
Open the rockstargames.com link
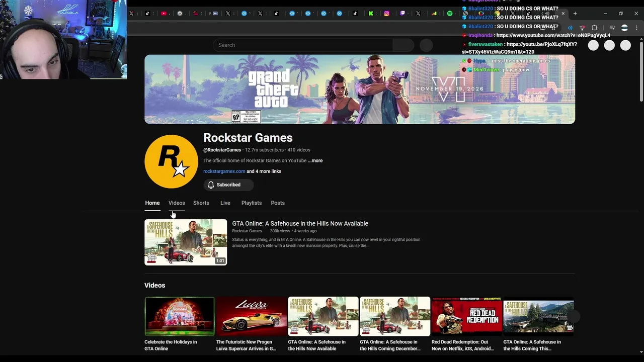[x=224, y=171]
